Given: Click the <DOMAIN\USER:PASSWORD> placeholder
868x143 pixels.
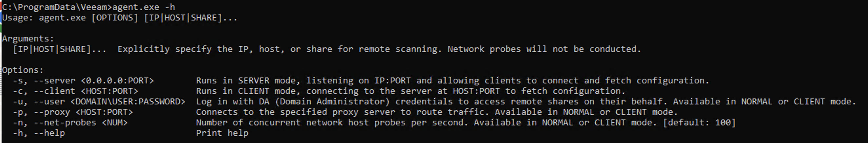Looking at the screenshot, I should tap(128, 102).
